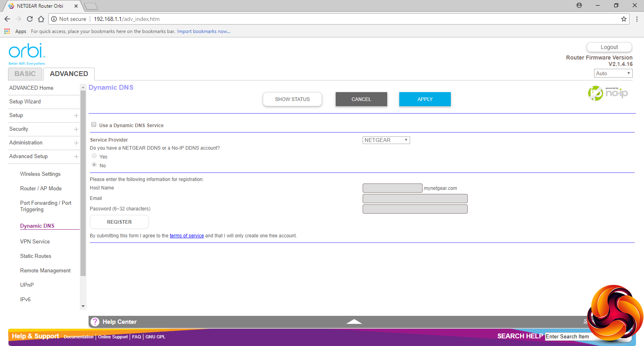The width and height of the screenshot is (644, 346).
Task: Open VPN Service in the sidebar
Action: click(x=35, y=241)
